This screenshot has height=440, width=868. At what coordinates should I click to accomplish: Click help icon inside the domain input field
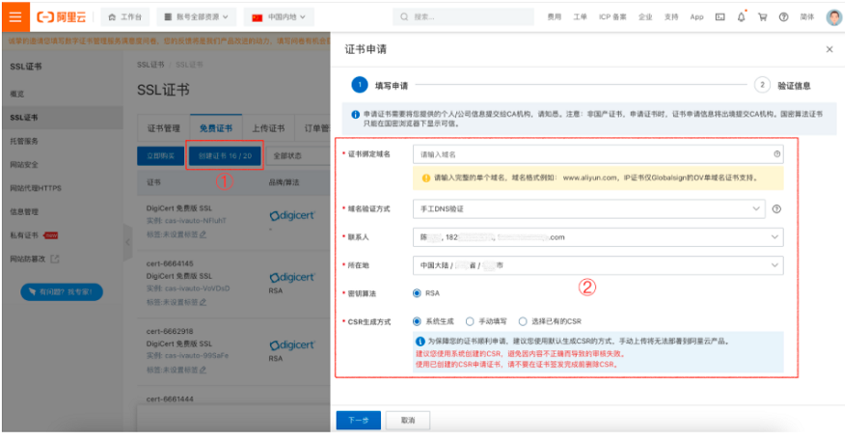(776, 154)
